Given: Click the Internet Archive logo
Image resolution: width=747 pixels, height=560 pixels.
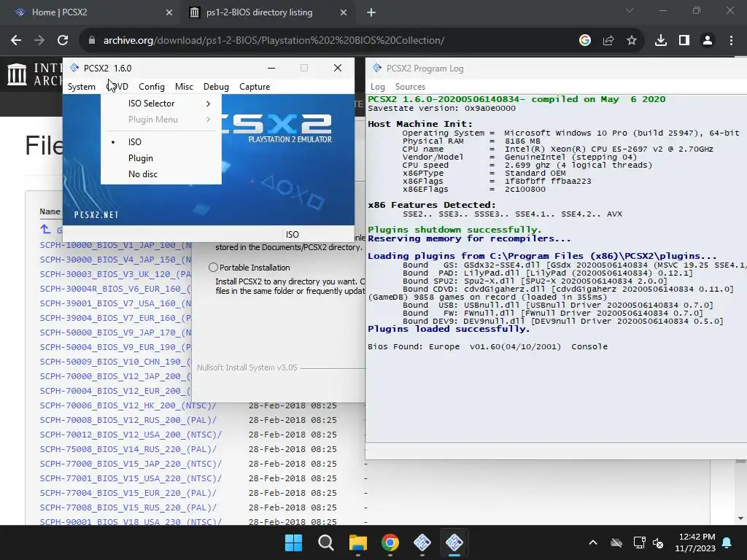Looking at the screenshot, I should pos(18,75).
